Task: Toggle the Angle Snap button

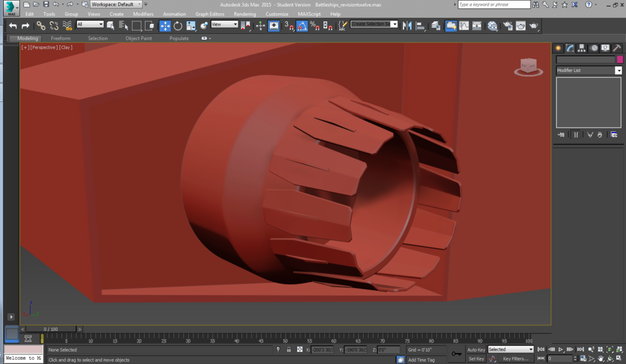Action: (x=302, y=26)
